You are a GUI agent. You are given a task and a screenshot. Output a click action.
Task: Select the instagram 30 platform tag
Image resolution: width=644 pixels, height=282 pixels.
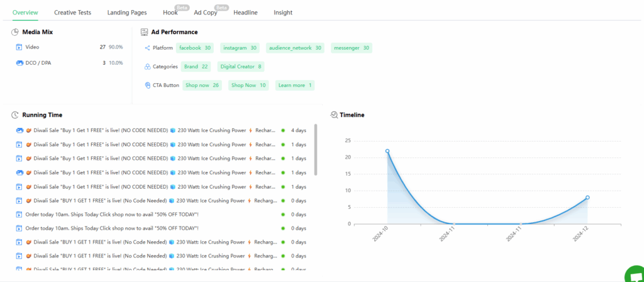[240, 48]
